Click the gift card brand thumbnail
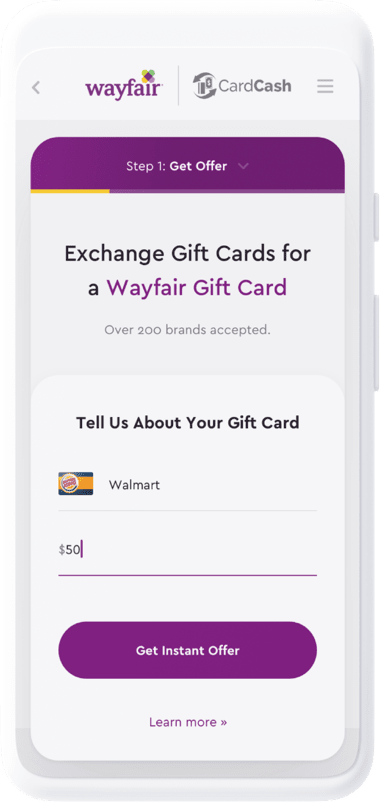This screenshot has width=380, height=802. click(x=76, y=484)
